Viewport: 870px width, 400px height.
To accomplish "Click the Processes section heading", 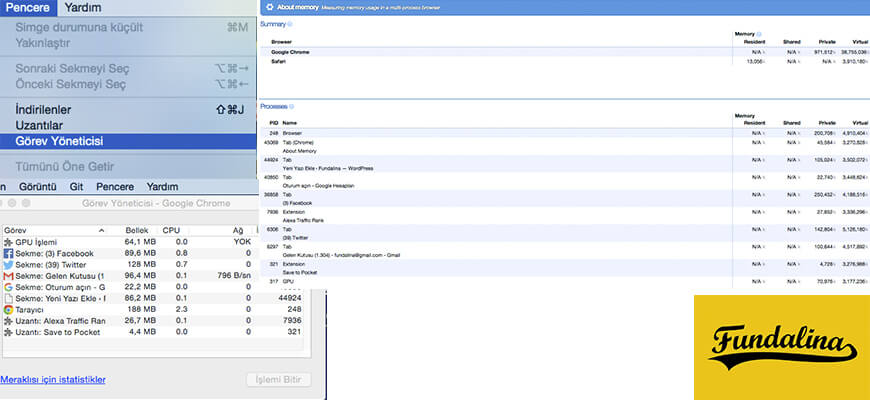I will tap(274, 106).
